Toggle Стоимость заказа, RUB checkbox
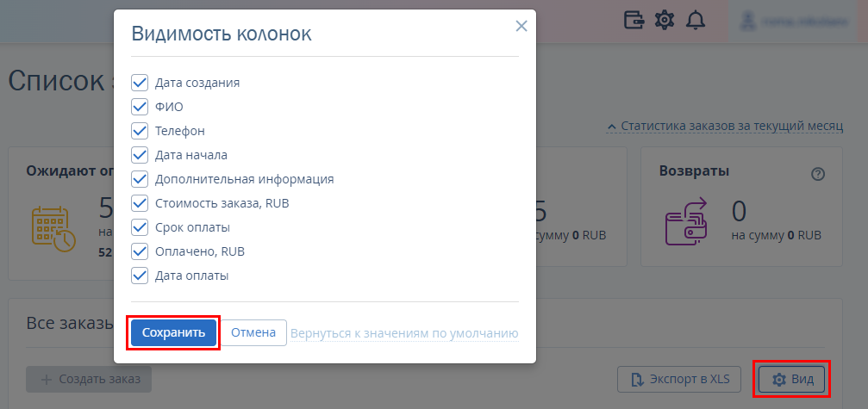Viewport: 868px width, 409px height. 140,203
